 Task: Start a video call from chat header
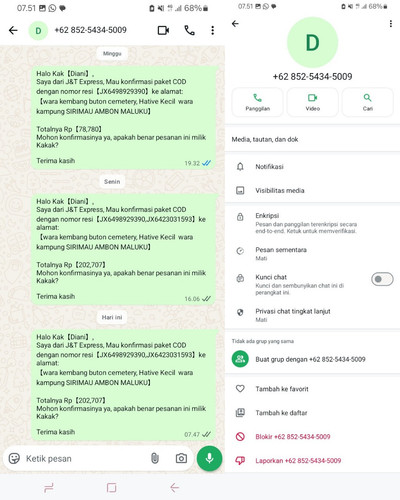click(163, 30)
